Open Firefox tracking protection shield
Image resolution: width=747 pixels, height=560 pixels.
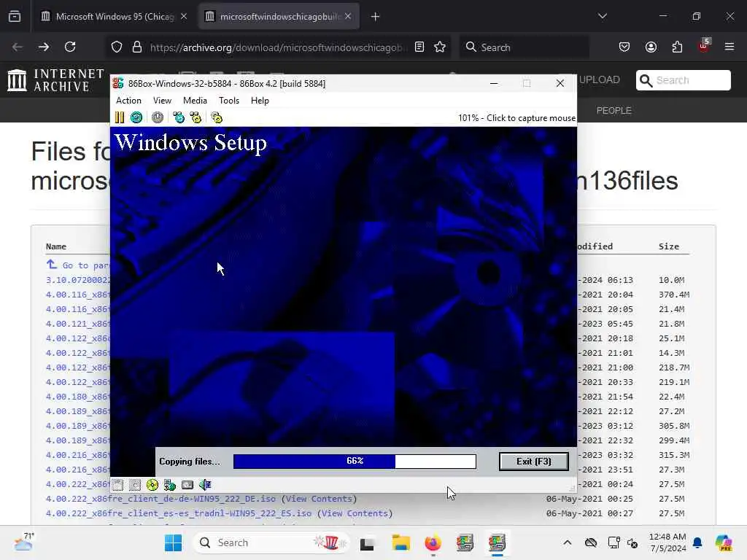click(x=117, y=47)
